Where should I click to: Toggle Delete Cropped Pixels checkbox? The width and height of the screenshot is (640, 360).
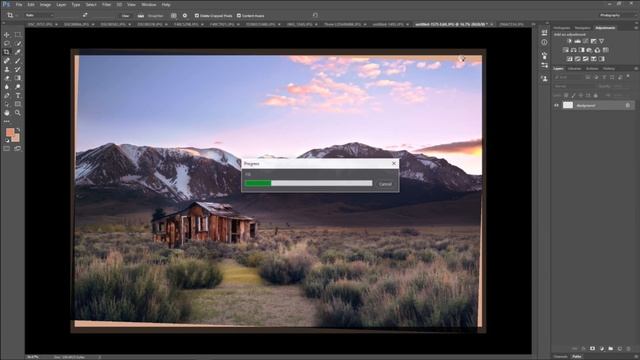tap(197, 16)
